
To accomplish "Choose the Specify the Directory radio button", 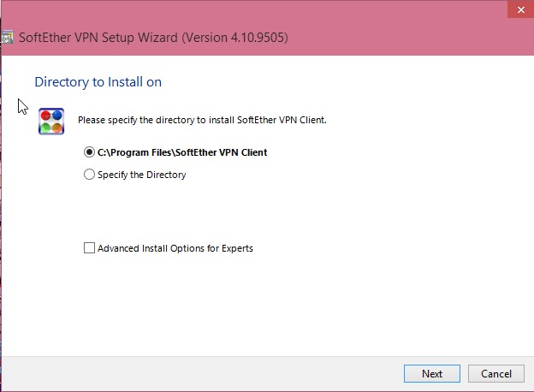I will click(135, 175).
